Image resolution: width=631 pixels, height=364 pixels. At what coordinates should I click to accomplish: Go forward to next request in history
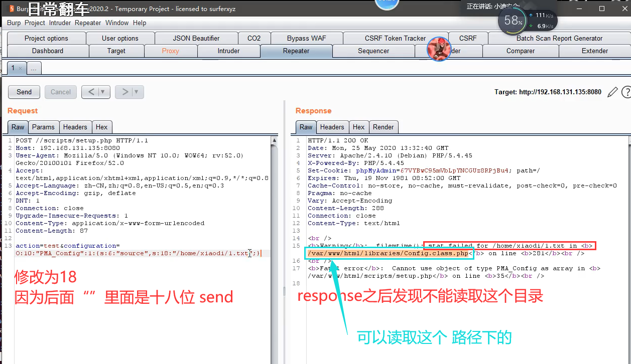124,92
